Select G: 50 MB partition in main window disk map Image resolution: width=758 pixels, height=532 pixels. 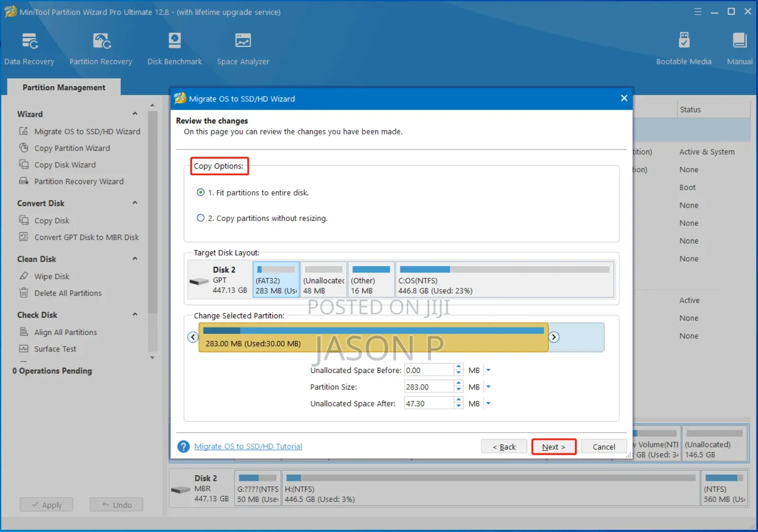click(x=258, y=488)
